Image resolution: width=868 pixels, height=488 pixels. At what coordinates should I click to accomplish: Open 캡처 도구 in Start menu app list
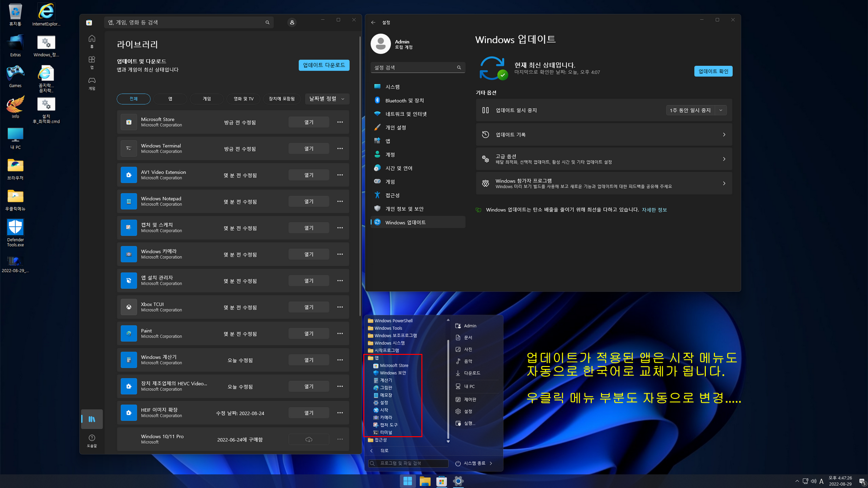click(x=386, y=425)
